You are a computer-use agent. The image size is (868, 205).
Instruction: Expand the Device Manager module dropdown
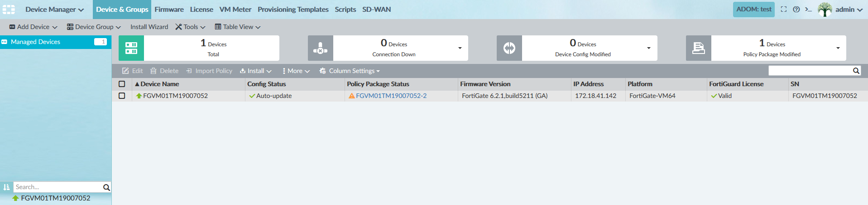pyautogui.click(x=54, y=10)
